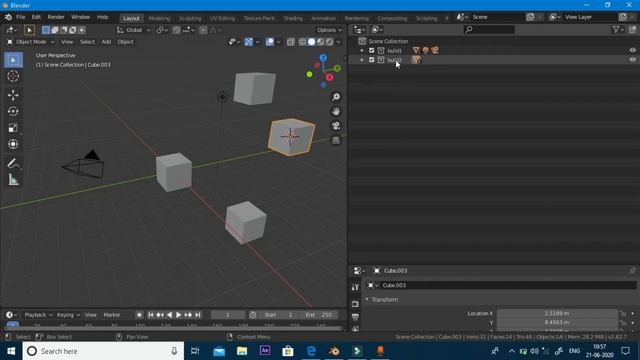This screenshot has width=640, height=360.
Task: Open Windows Start menu
Action: 11,351
